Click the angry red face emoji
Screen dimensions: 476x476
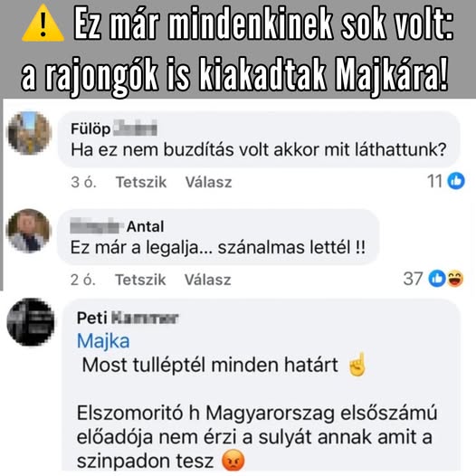point(233,461)
